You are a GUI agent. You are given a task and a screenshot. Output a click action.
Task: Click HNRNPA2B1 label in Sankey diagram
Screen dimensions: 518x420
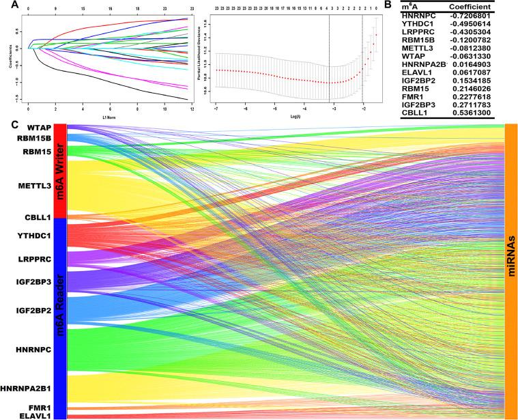coord(26,389)
